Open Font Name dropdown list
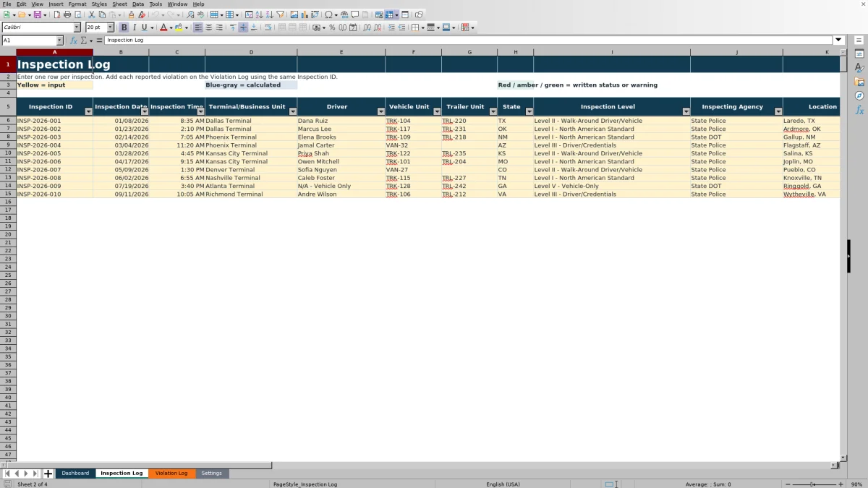Image resolution: width=868 pixels, height=488 pixels. (77, 27)
